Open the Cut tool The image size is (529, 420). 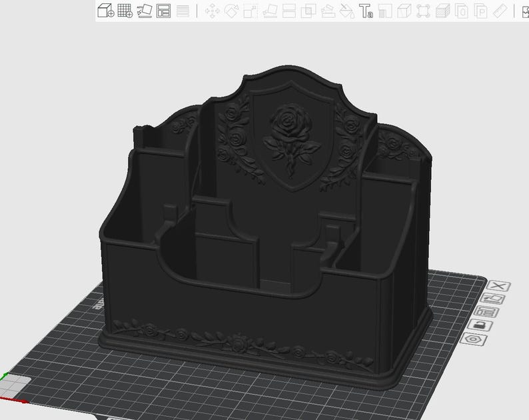click(288, 11)
